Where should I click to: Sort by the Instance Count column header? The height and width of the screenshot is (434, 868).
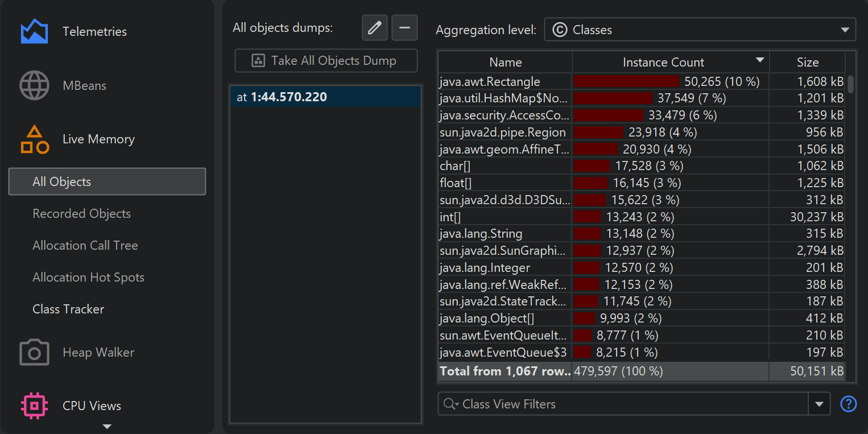tap(663, 63)
